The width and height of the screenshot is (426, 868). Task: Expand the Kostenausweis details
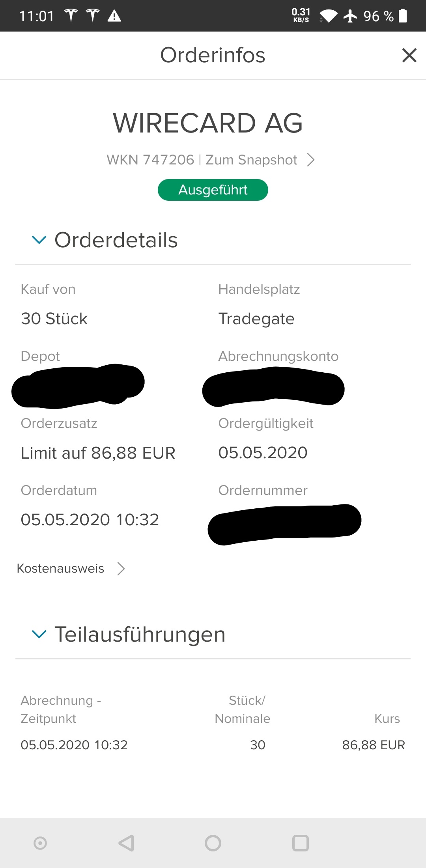[71, 569]
